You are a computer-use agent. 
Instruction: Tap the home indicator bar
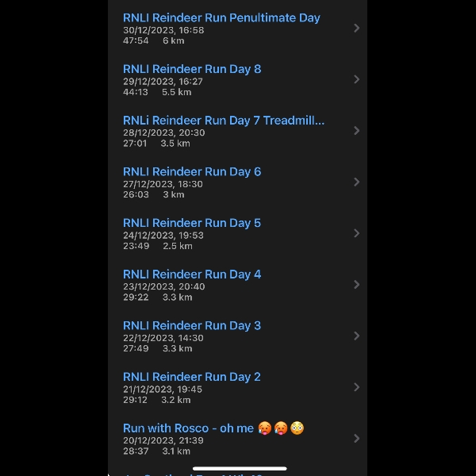pyautogui.click(x=239, y=468)
